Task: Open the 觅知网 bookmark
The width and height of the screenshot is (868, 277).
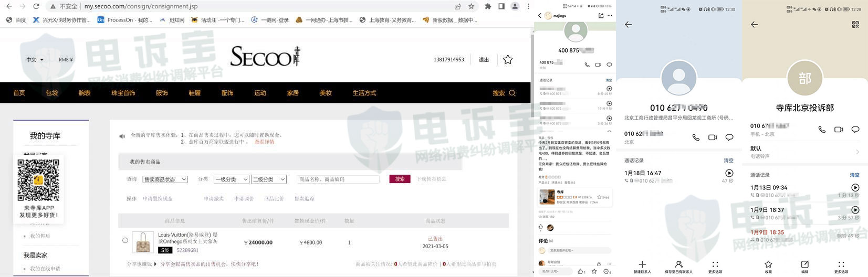Action: point(172,20)
